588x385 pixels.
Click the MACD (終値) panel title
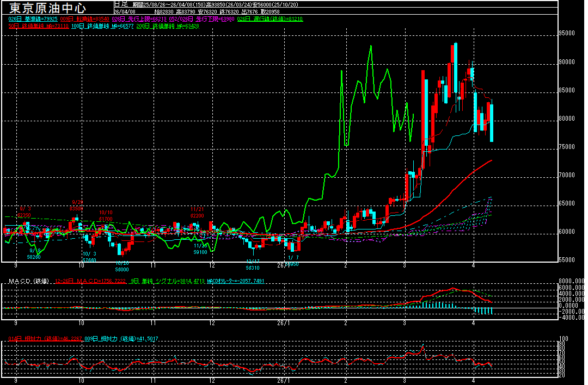point(27,281)
